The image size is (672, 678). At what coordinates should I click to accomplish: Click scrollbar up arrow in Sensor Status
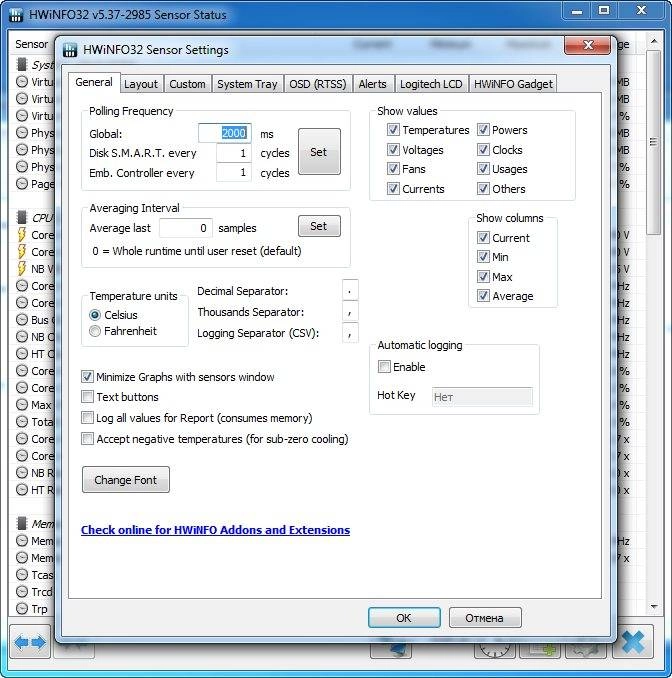[654, 41]
